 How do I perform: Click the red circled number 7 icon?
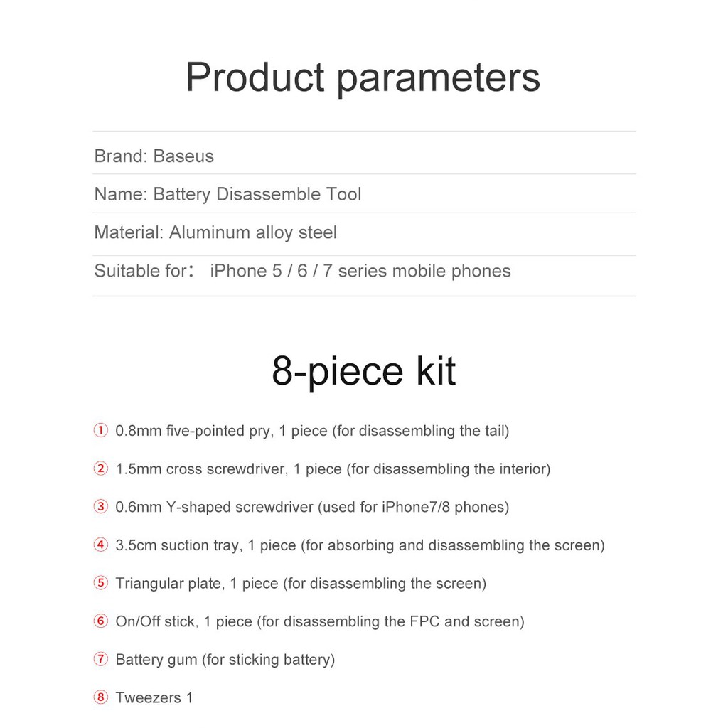pyautogui.click(x=101, y=659)
